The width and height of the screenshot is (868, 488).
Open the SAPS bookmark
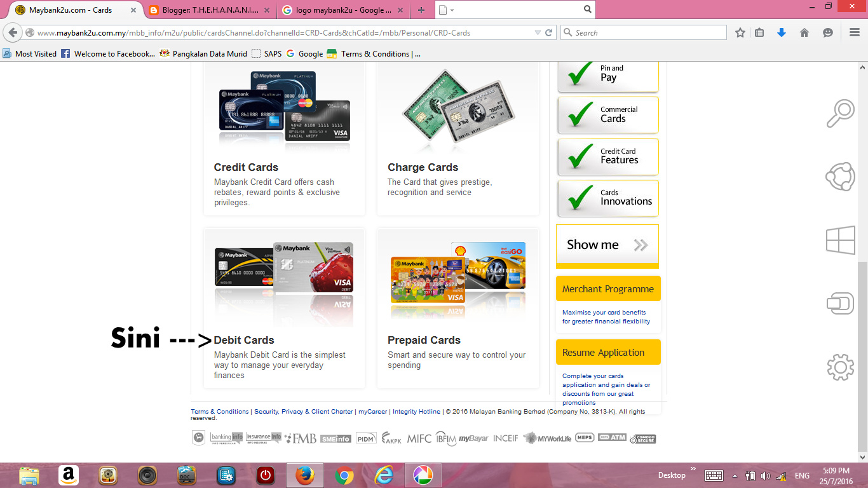click(x=267, y=53)
